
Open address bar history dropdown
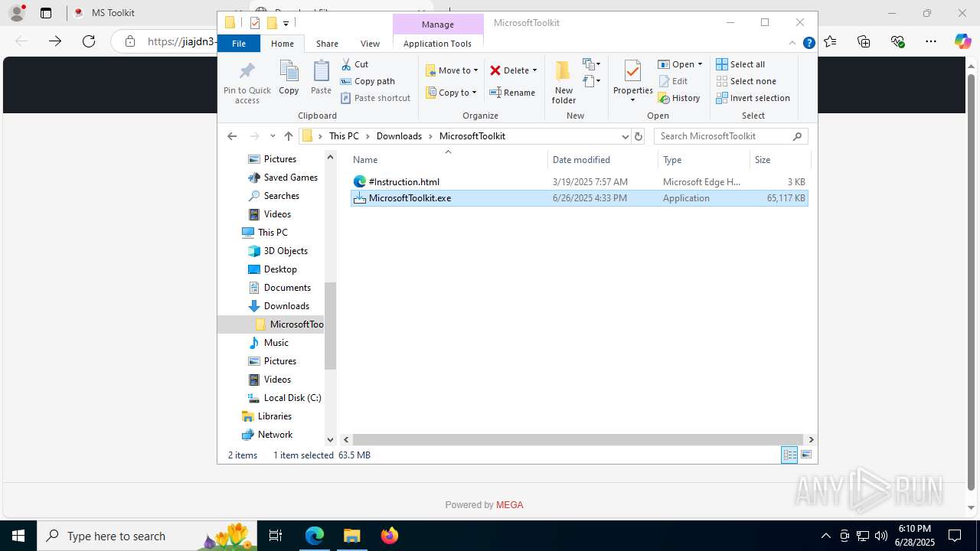625,136
